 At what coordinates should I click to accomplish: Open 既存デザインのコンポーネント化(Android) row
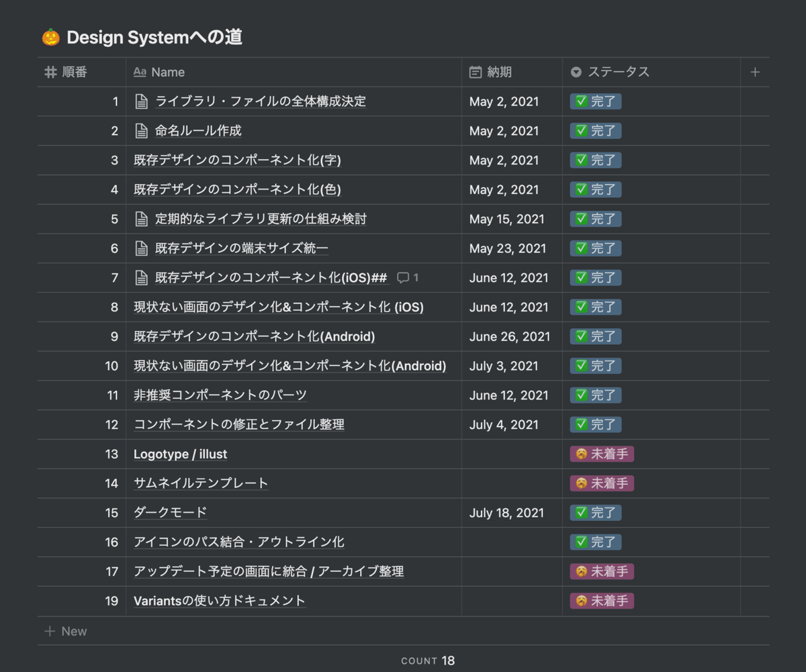(255, 336)
